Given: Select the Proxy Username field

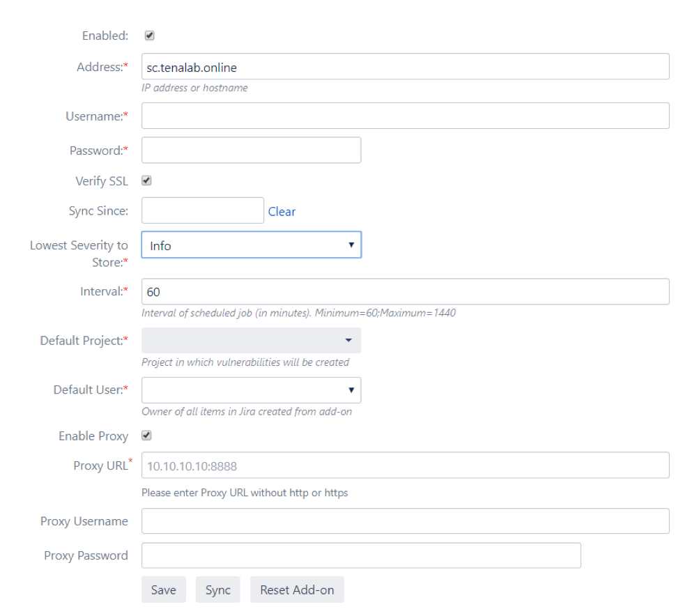Looking at the screenshot, I should 405,521.
